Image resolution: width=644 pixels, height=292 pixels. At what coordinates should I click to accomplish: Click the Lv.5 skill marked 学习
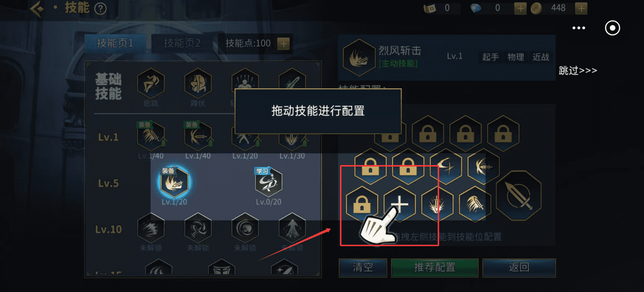click(x=268, y=181)
